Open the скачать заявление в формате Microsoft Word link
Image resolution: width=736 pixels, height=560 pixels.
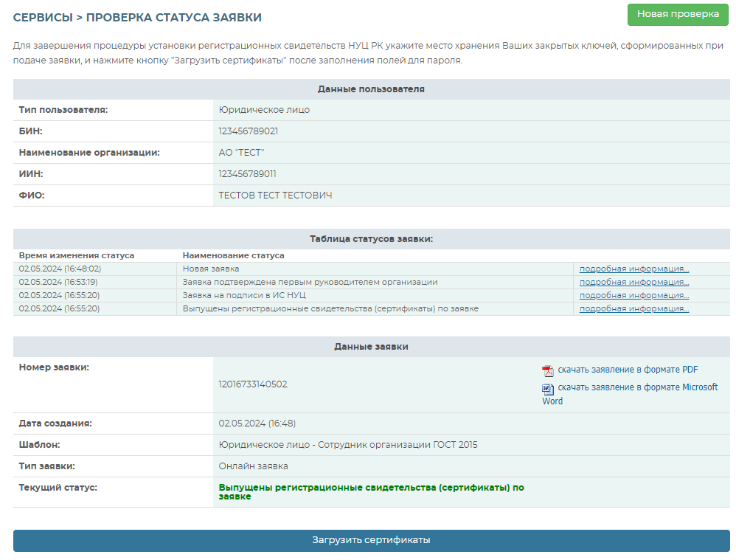click(x=637, y=387)
